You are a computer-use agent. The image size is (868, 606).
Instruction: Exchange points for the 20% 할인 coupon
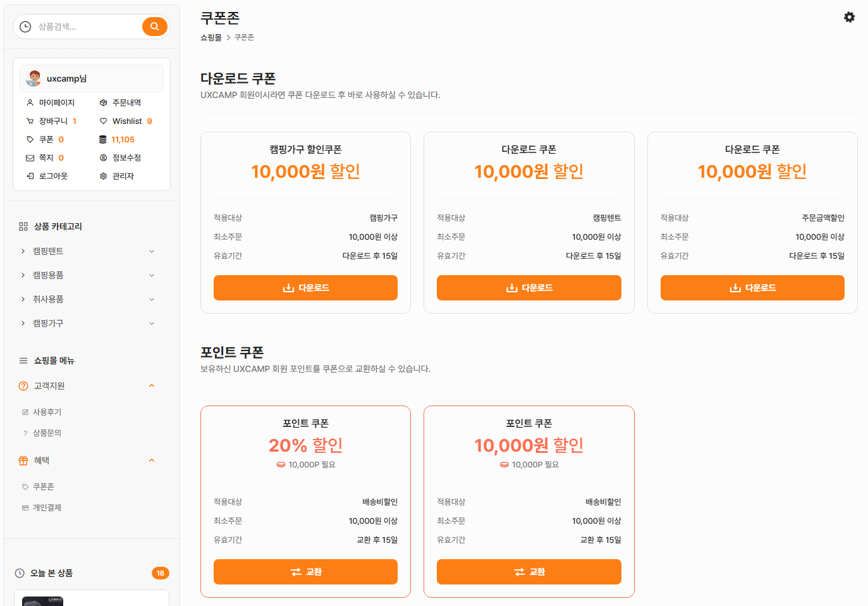click(305, 572)
